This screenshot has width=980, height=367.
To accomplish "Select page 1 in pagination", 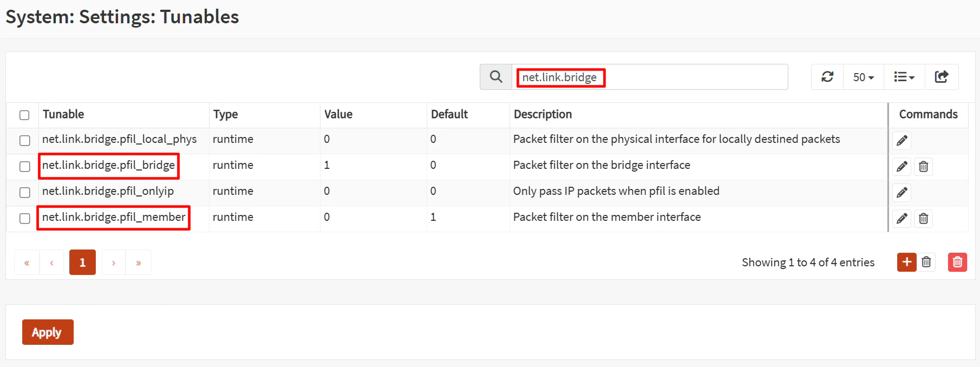I will (82, 263).
